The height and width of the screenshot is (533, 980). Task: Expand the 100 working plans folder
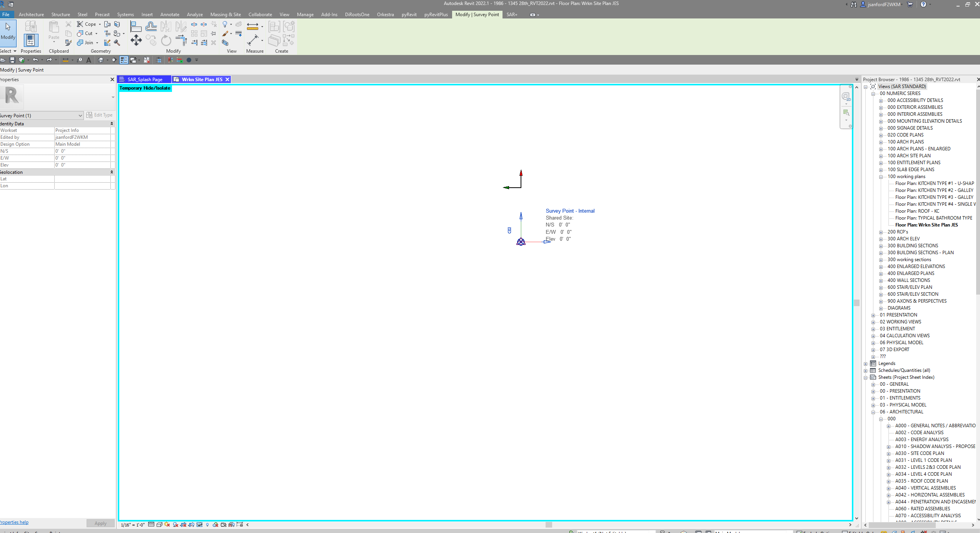point(881,177)
